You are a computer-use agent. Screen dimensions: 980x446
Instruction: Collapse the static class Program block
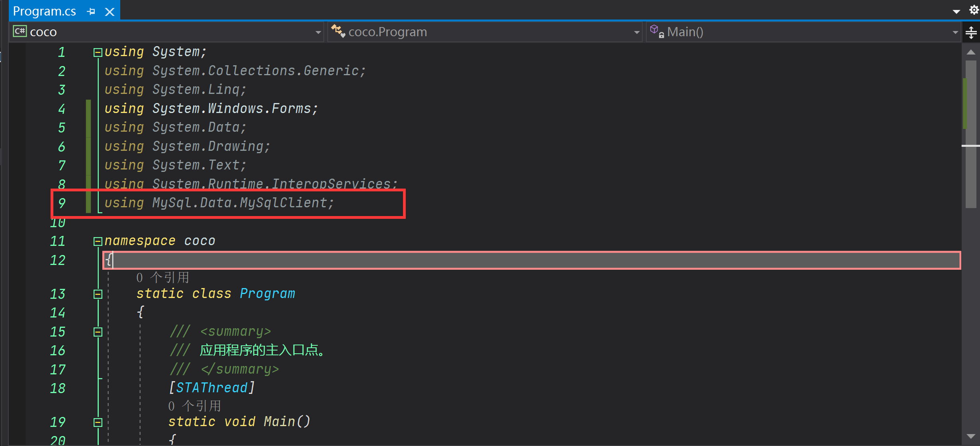click(98, 294)
